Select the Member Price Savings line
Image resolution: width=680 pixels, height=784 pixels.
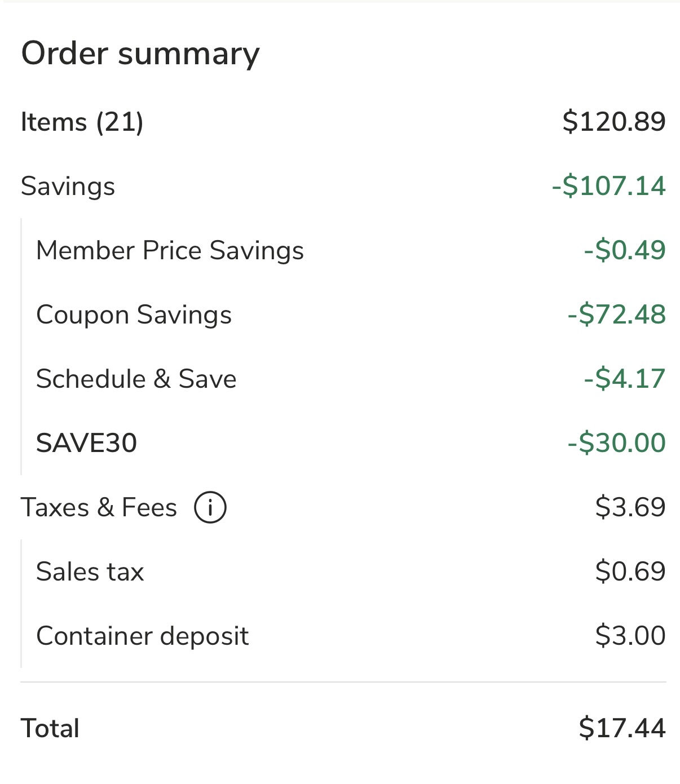170,250
